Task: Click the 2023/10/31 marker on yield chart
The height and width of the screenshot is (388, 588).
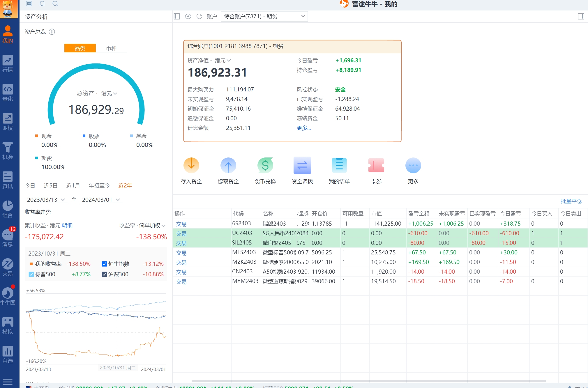Action: pos(118,355)
